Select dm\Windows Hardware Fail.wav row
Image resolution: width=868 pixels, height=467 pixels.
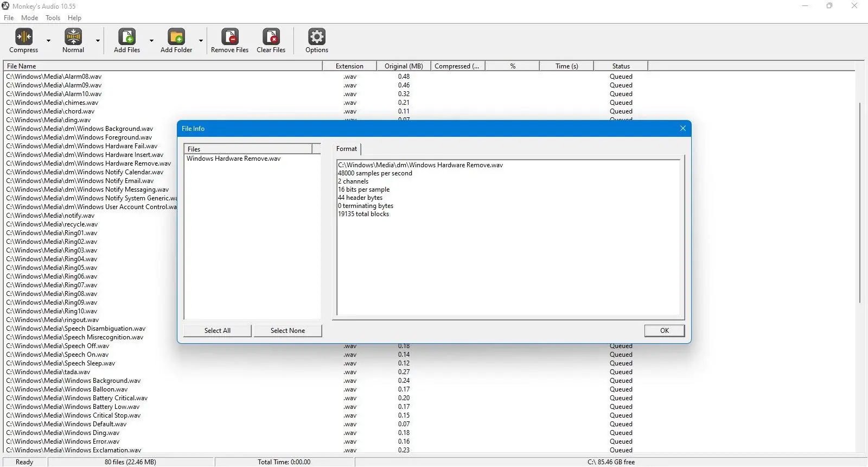(x=82, y=146)
